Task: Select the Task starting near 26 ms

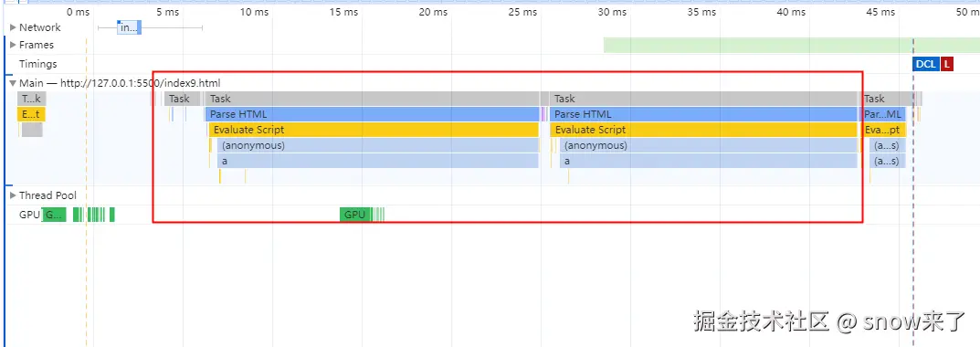Action: coord(703,99)
